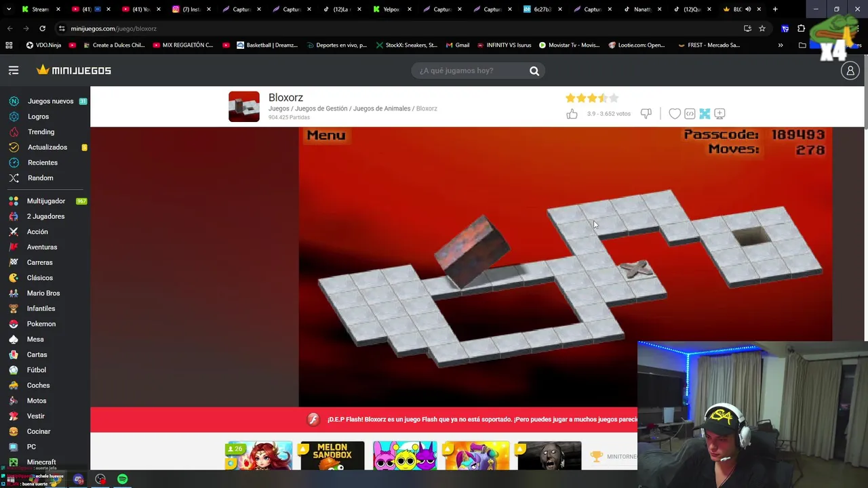This screenshot has width=868, height=488.
Task: Click the Minijuegos logo
Action: coord(74,70)
